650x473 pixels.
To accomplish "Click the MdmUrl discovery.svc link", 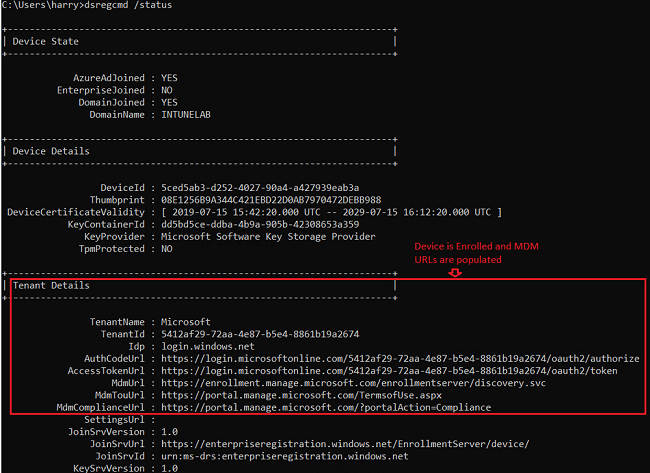I will pos(353,383).
